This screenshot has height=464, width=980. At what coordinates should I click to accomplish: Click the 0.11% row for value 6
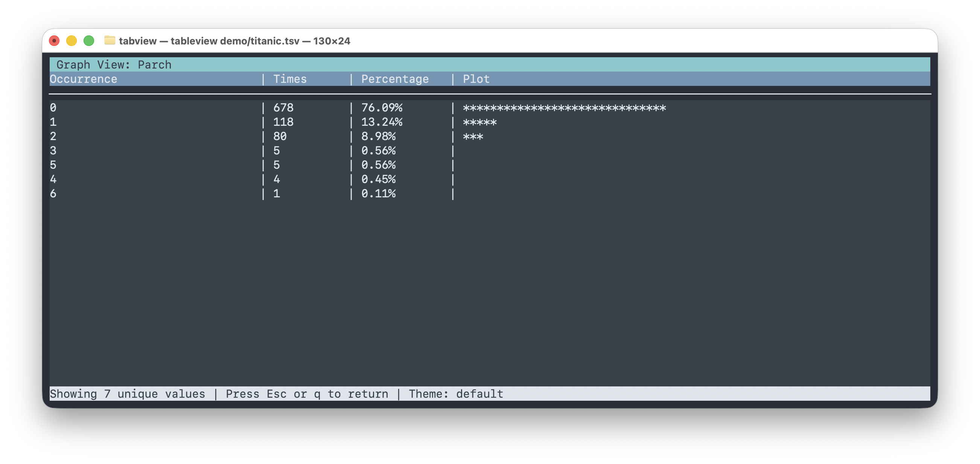tap(379, 194)
